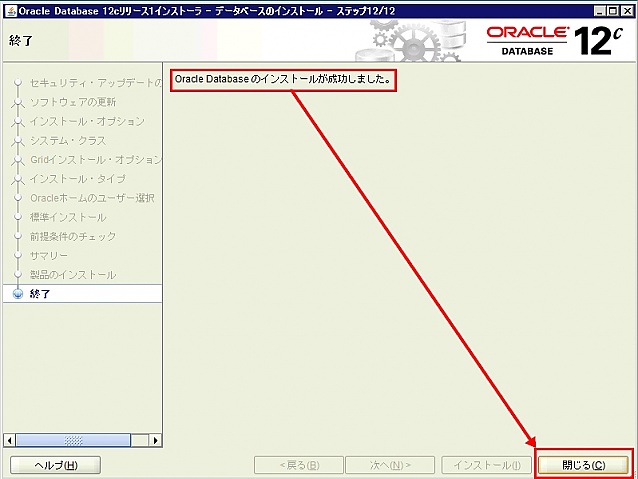Click the sidebar horizontal scrollbar thumb
The width and height of the screenshot is (638, 479).
73,440
